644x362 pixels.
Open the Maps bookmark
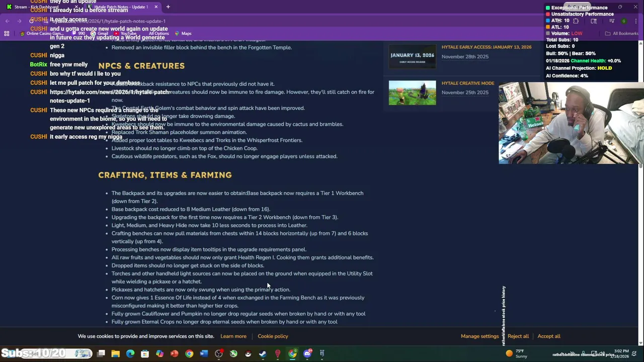183,34
